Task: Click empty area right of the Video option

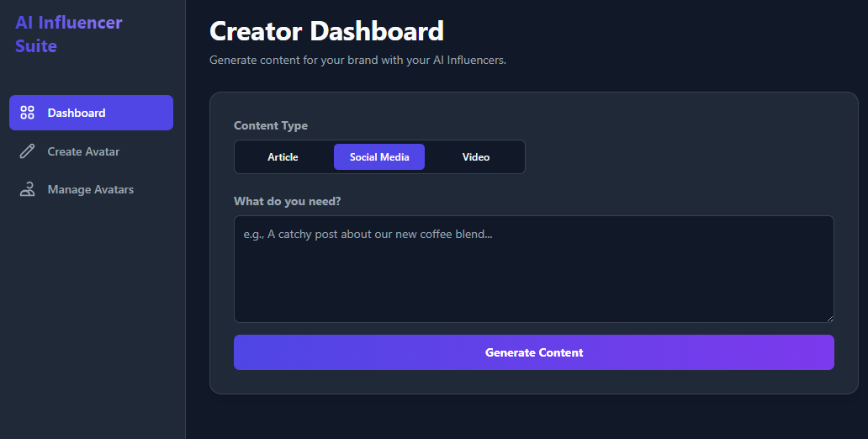Action: click(x=673, y=157)
